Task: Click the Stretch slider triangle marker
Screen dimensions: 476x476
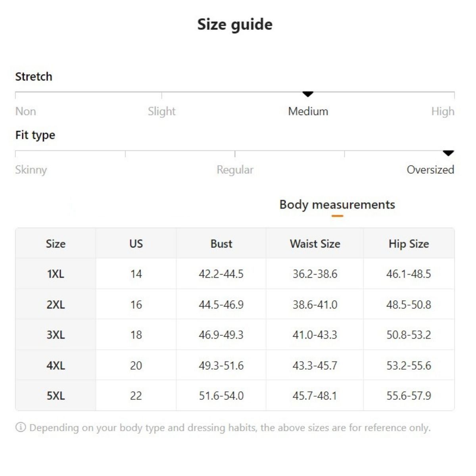Action: pos(308,94)
